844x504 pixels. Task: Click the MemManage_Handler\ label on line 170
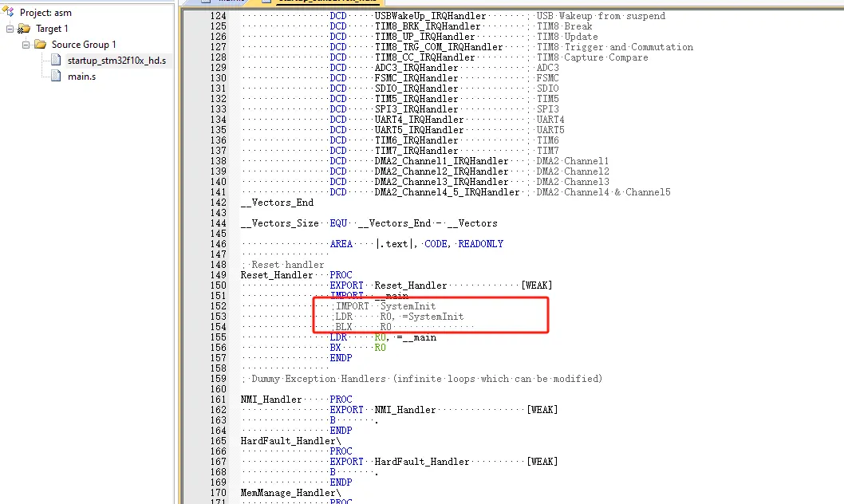tap(290, 493)
